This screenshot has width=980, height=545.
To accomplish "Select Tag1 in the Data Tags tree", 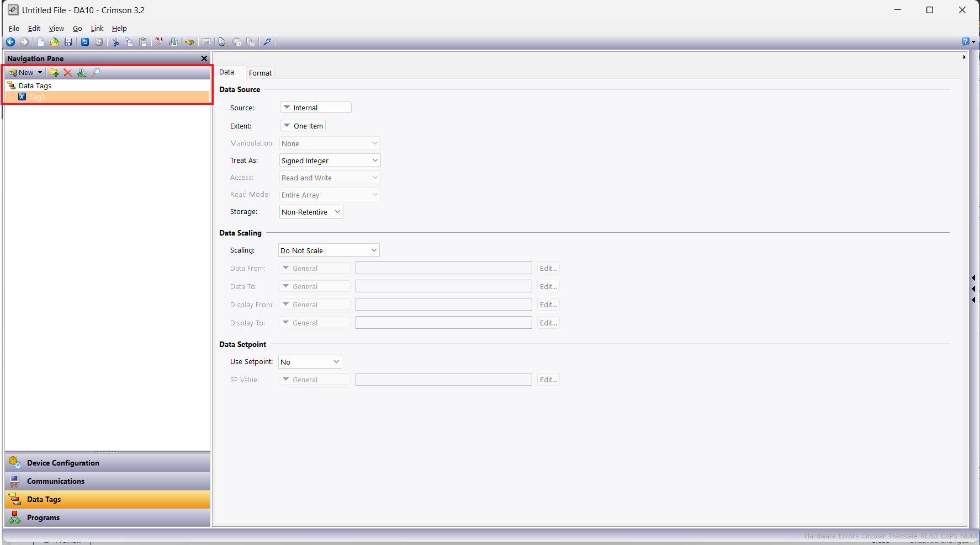I will [36, 97].
